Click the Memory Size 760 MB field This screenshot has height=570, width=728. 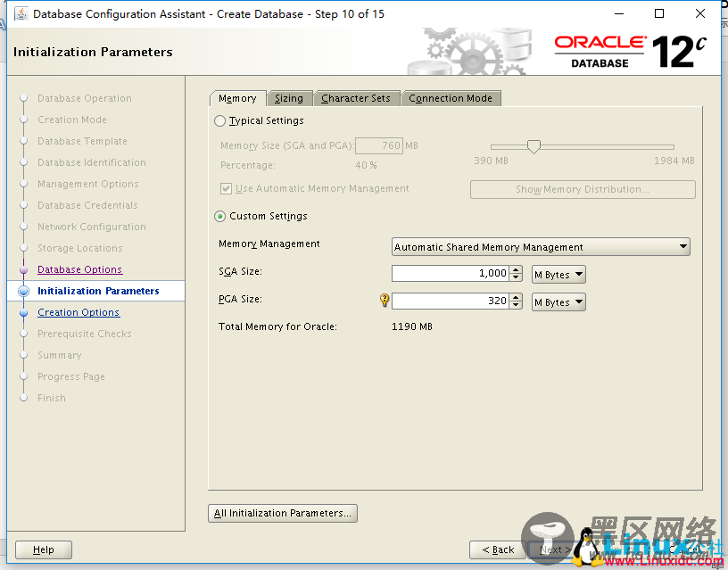coord(379,145)
